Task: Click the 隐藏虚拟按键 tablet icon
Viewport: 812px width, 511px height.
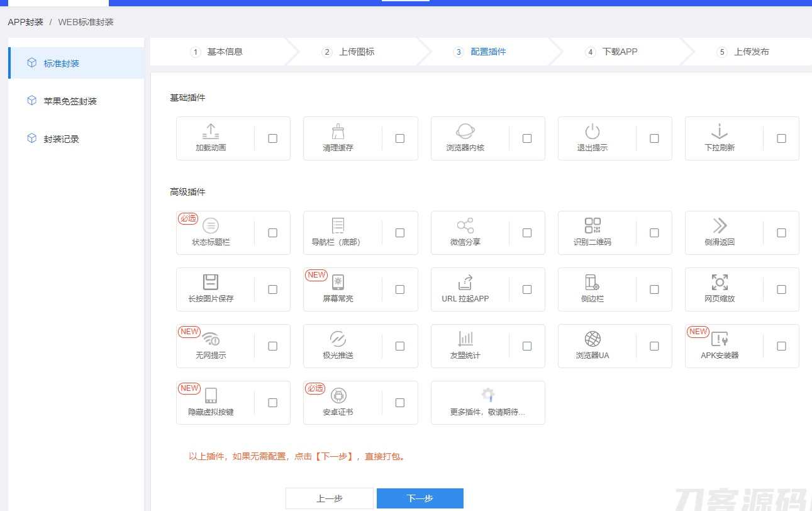Action: (x=211, y=395)
